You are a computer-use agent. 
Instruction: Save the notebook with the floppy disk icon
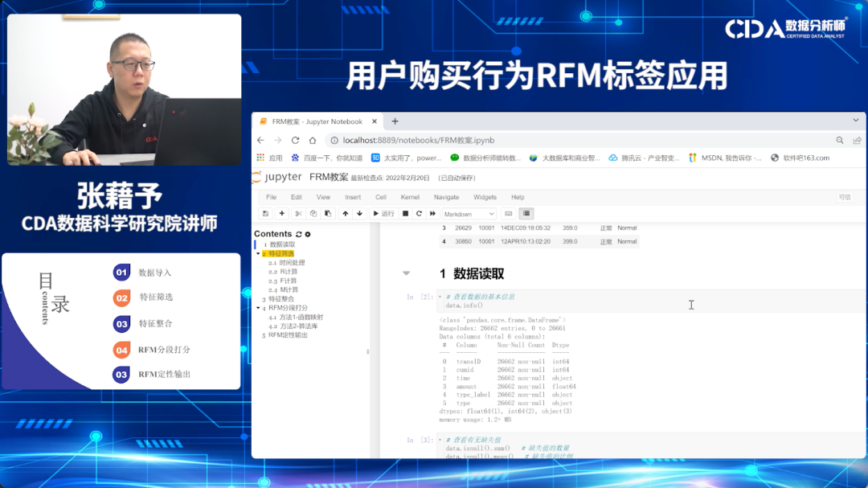click(266, 214)
